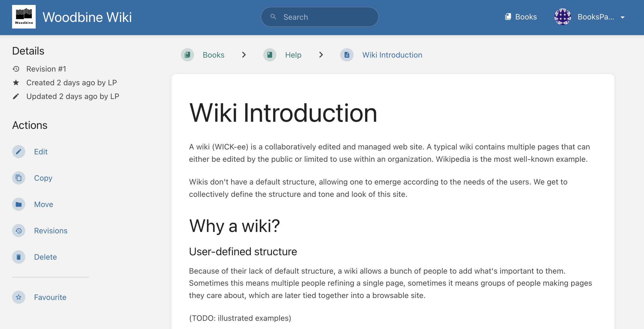Click the Move folder icon
644x329 pixels.
coord(19,204)
